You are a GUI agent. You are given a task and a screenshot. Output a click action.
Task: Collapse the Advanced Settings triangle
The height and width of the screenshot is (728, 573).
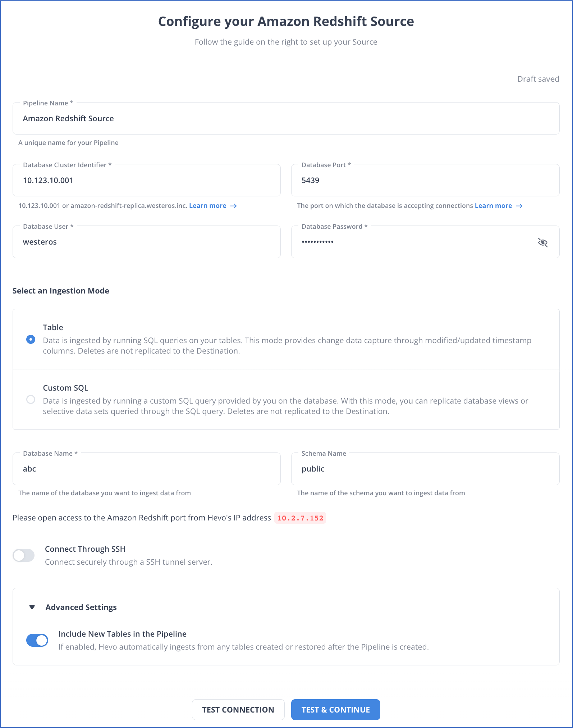[x=32, y=607]
